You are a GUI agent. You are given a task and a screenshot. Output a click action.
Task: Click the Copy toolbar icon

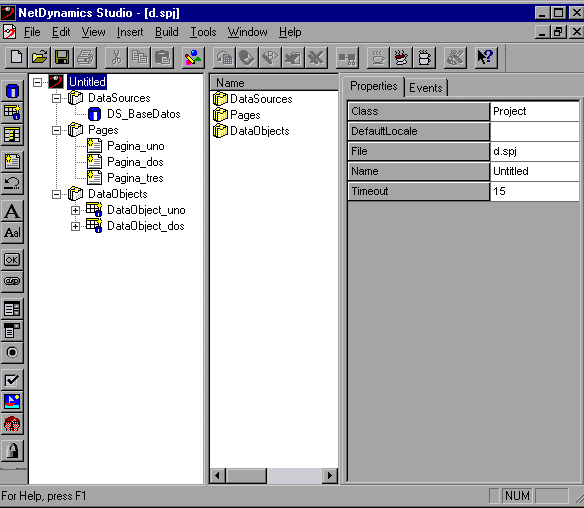tap(139, 58)
